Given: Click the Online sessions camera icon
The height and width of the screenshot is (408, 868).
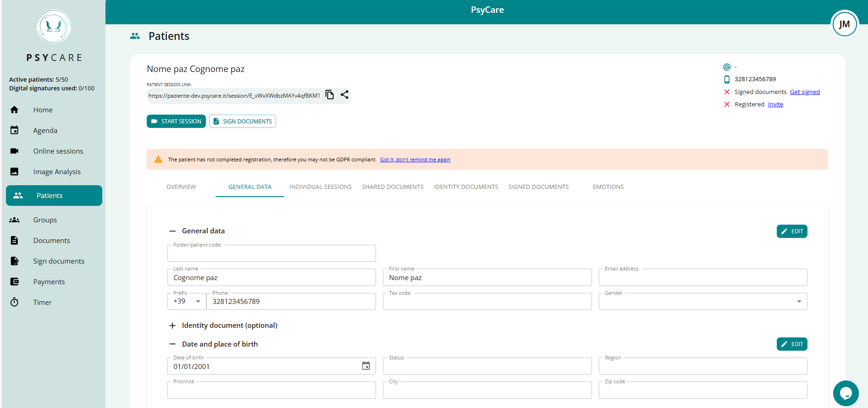Looking at the screenshot, I should tap(14, 151).
